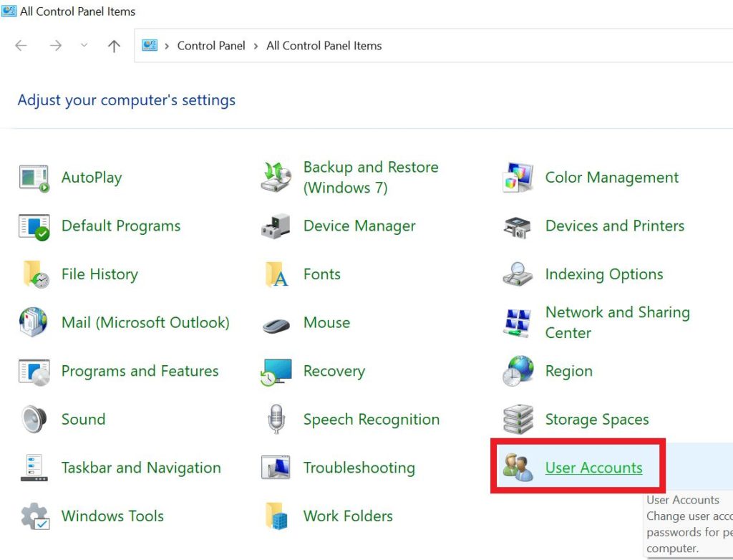This screenshot has height=560, width=733.
Task: Select the Sound speaker icon
Action: [x=34, y=420]
